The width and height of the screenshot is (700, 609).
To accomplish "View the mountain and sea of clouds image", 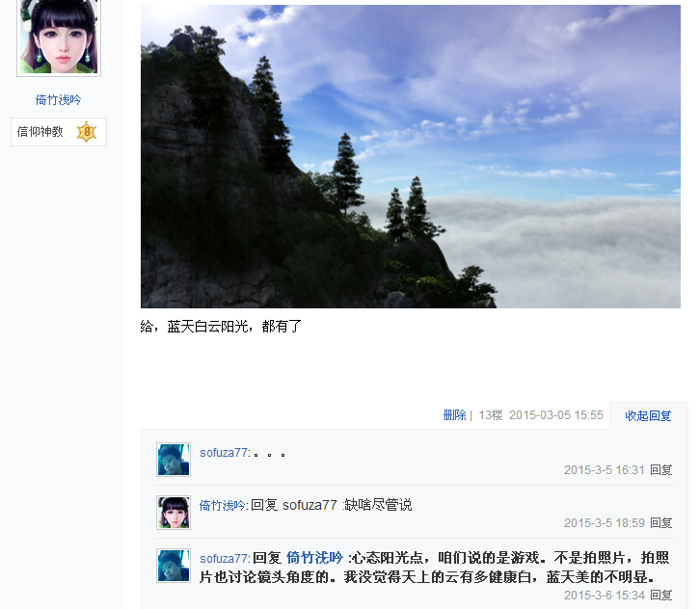I will pos(411,156).
